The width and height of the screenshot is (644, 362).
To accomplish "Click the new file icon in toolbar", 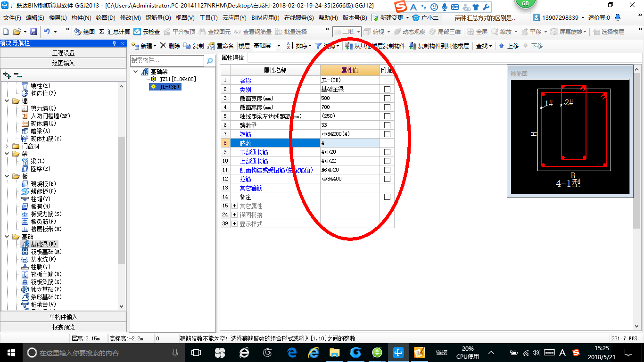I will (6, 32).
